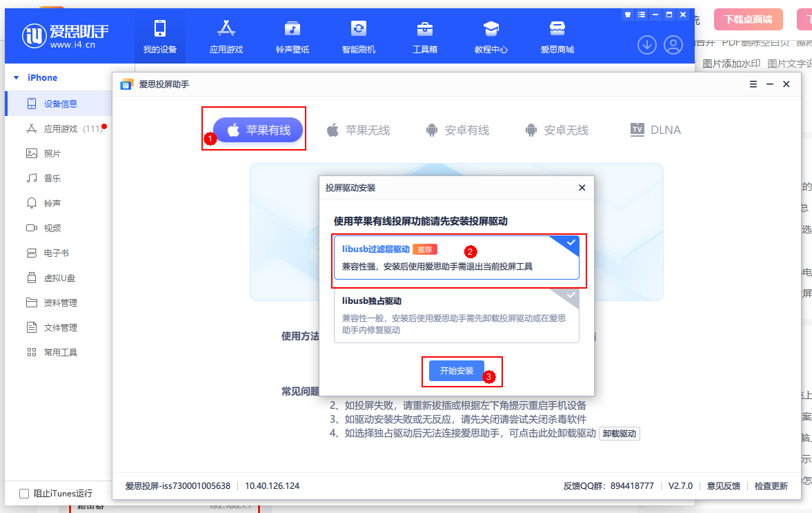Viewport: 812px width, 513px height.
Task: Select 设备信息 in the sidebar
Action: click(x=58, y=104)
